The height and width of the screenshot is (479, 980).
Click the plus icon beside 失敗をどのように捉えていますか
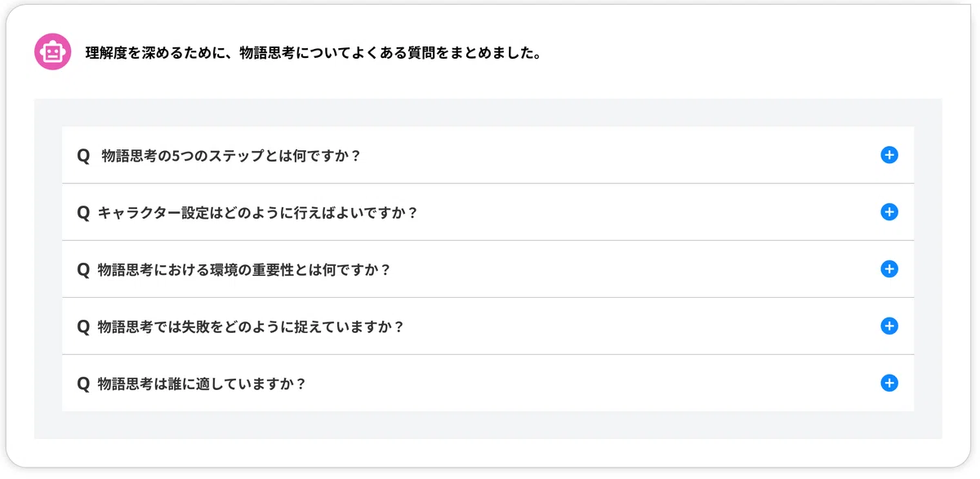[889, 326]
